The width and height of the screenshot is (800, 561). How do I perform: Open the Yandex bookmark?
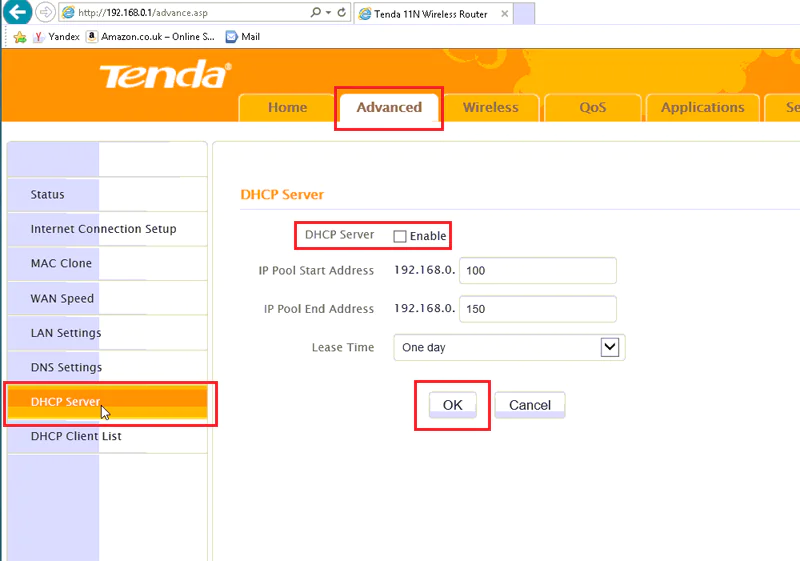pyautogui.click(x=56, y=37)
